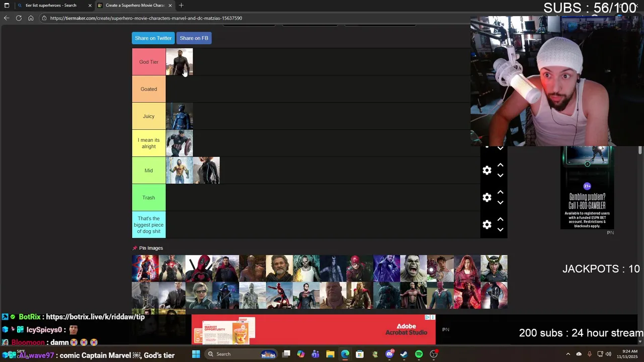This screenshot has height=362, width=644.
Task: Select the Mid tier label
Action: [x=149, y=170]
